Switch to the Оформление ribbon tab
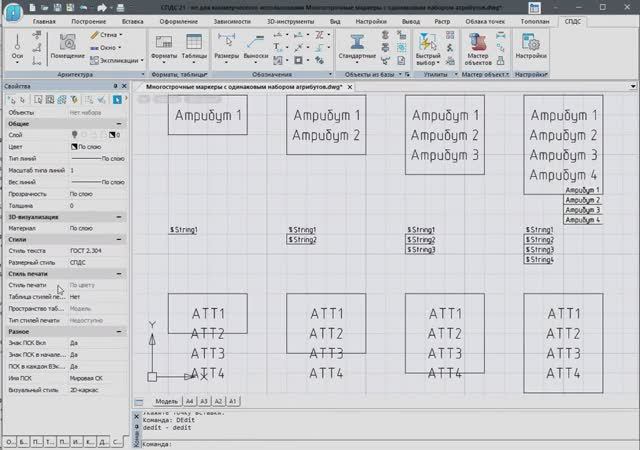The height and width of the screenshot is (450, 640). tap(179, 22)
